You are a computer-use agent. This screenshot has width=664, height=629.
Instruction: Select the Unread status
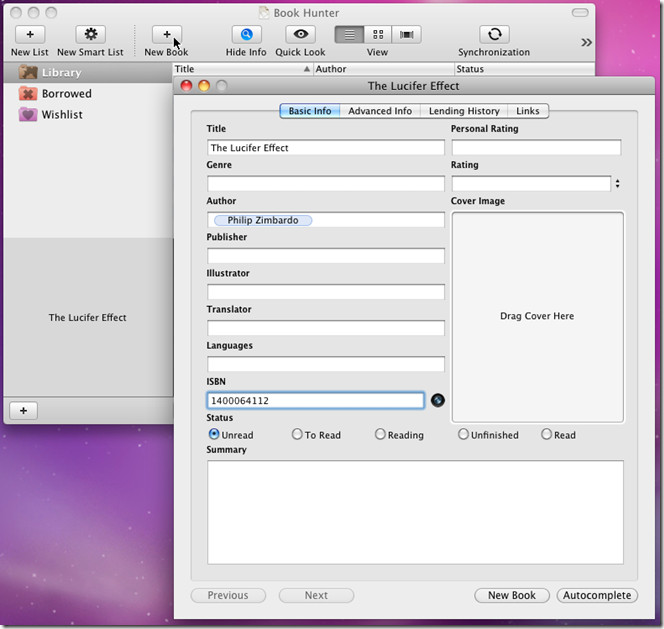231,435
